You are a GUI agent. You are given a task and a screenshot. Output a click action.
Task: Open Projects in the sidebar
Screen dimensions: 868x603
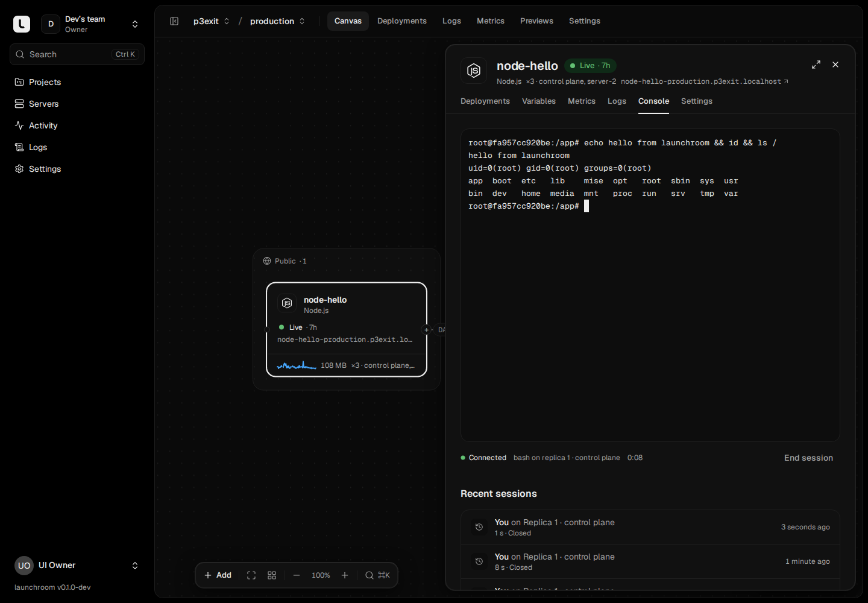[77, 82]
